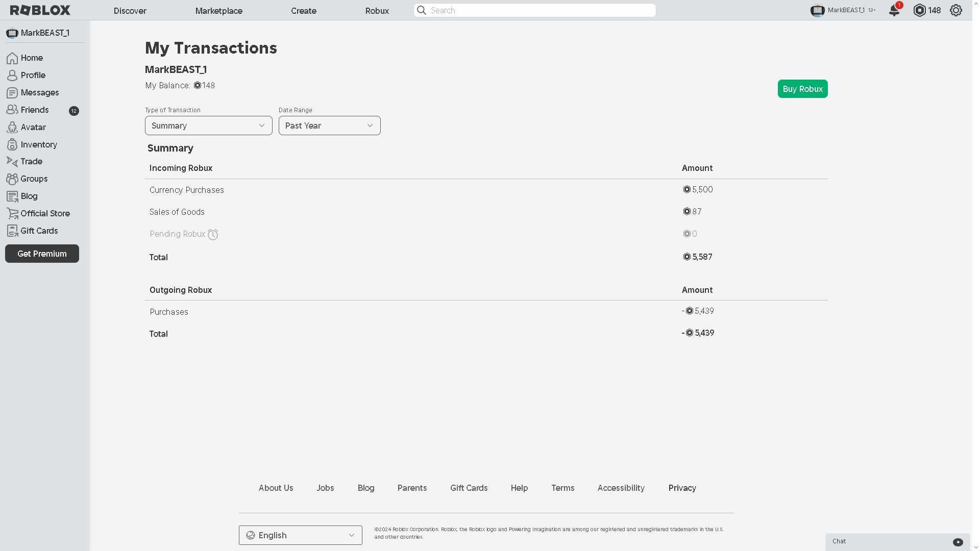
Task: Click the Official Store cart icon
Action: point(12,213)
